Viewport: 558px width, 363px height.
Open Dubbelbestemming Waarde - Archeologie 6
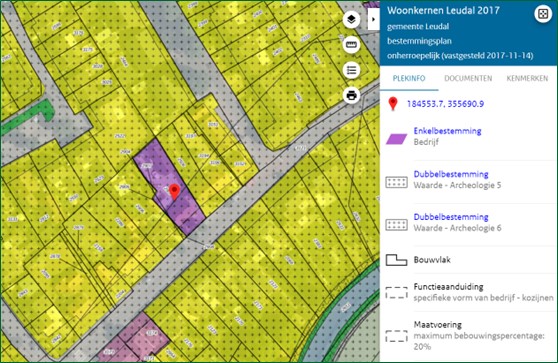click(x=457, y=222)
